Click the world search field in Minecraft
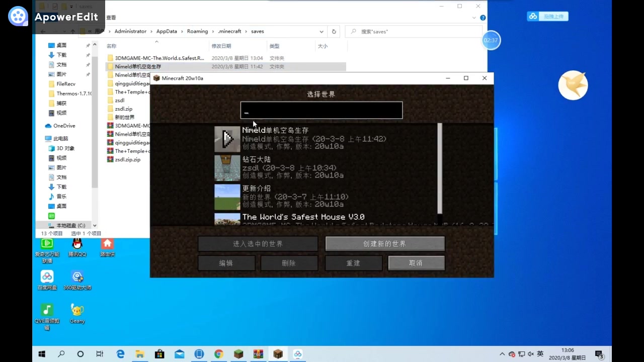Viewport: 644px width, 362px height. (x=321, y=110)
